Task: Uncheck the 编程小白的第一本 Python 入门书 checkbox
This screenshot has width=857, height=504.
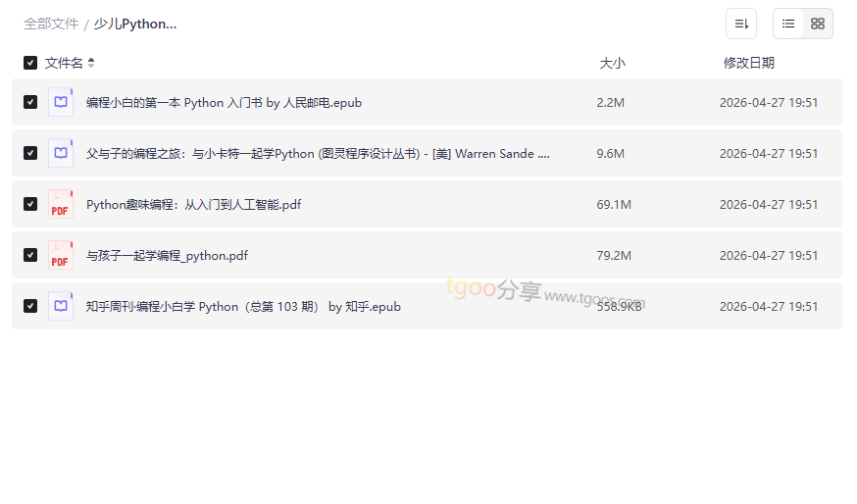Action: [x=30, y=102]
